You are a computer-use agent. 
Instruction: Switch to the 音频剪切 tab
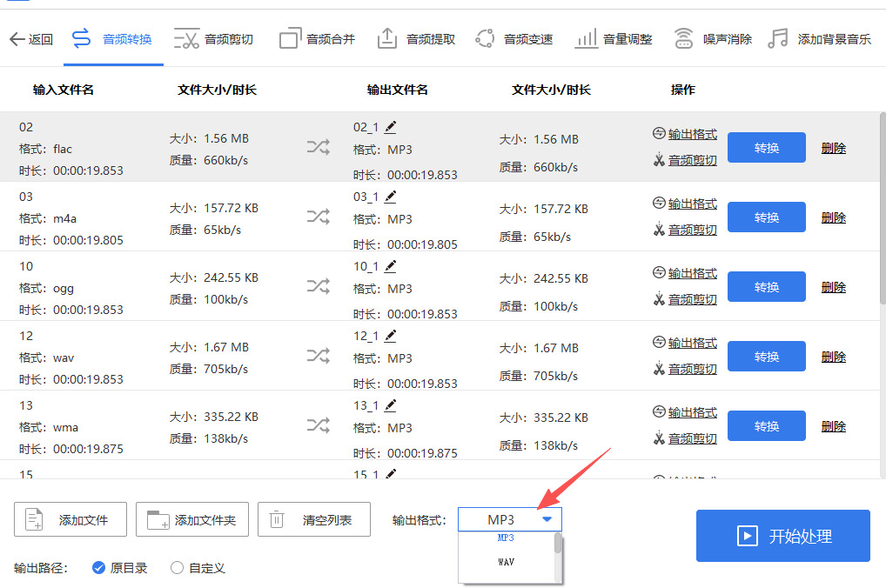[213, 39]
